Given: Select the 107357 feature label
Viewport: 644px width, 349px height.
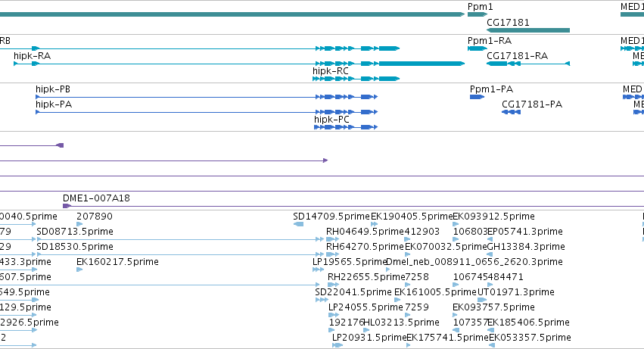Looking at the screenshot, I should [x=470, y=323].
